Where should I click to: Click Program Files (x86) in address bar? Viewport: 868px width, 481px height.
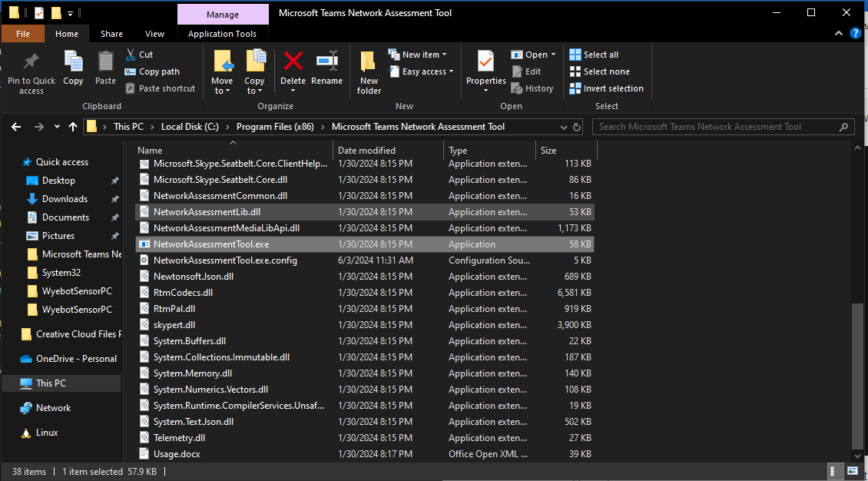tap(275, 127)
